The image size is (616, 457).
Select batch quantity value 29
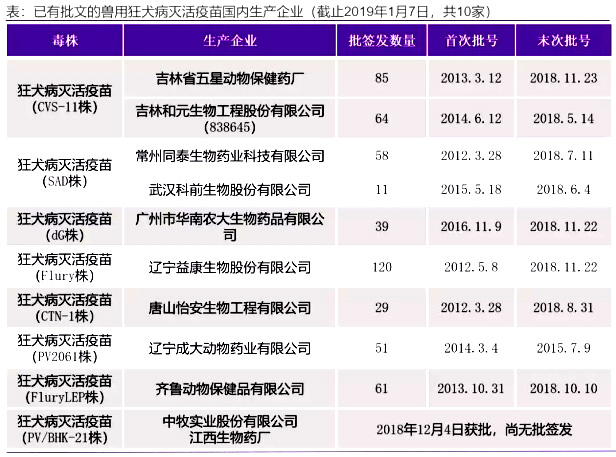381,307
